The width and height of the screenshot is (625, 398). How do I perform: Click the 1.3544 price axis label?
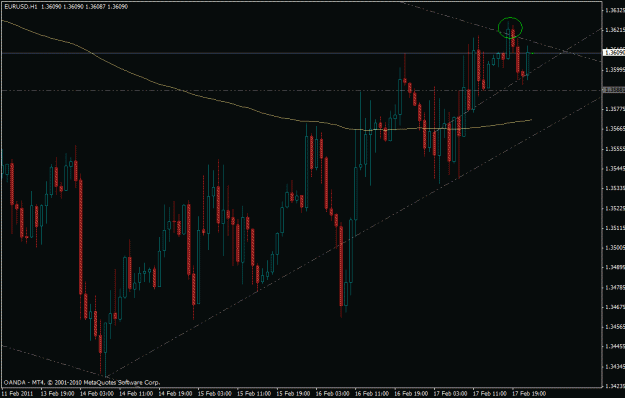point(615,168)
